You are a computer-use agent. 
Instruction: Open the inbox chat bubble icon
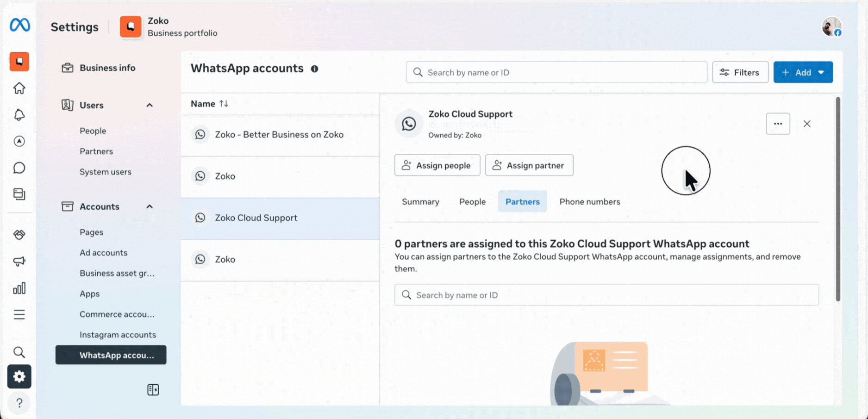tap(19, 168)
